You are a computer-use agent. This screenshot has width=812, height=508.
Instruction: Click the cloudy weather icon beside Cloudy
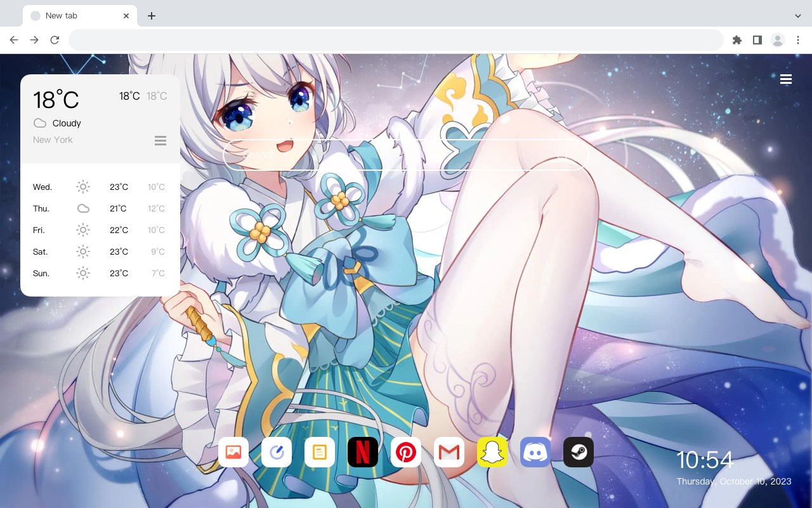(x=40, y=123)
